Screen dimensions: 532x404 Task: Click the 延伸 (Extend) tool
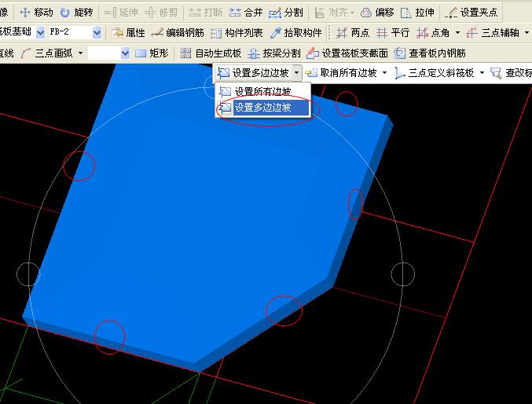tap(121, 13)
